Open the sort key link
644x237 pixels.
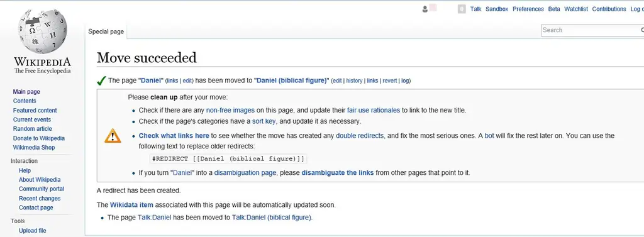[x=264, y=121]
